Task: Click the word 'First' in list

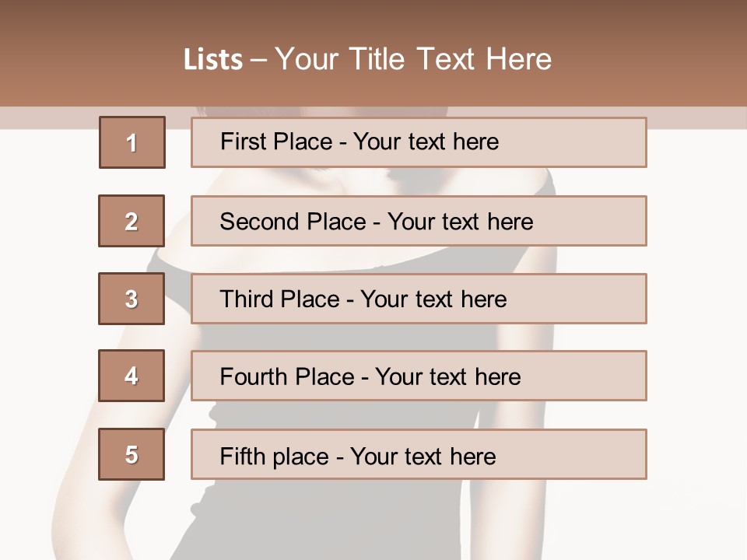Action: (x=243, y=142)
